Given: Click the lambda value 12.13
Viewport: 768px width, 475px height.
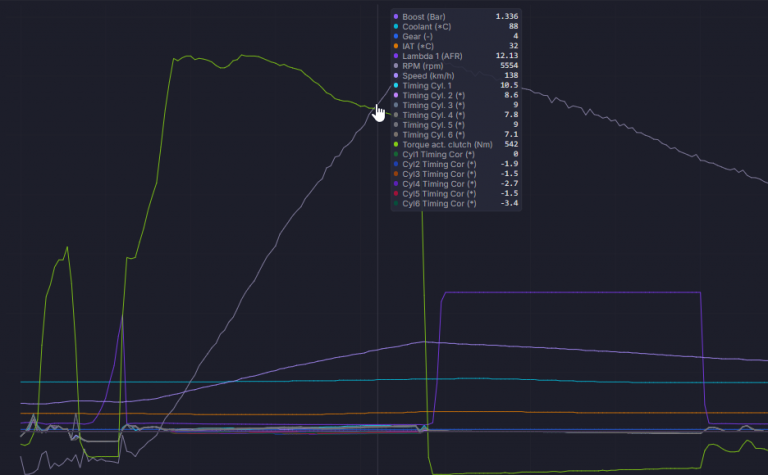Looking at the screenshot, I should (x=506, y=55).
